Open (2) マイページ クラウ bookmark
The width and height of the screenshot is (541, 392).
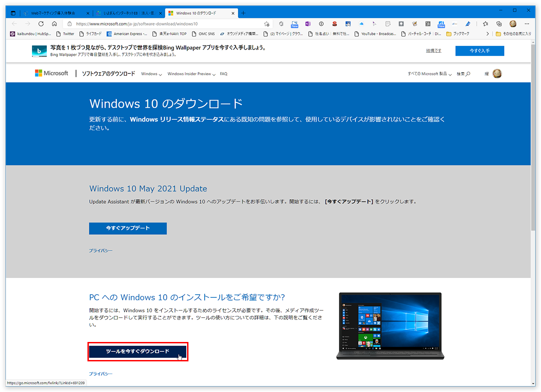(283, 34)
